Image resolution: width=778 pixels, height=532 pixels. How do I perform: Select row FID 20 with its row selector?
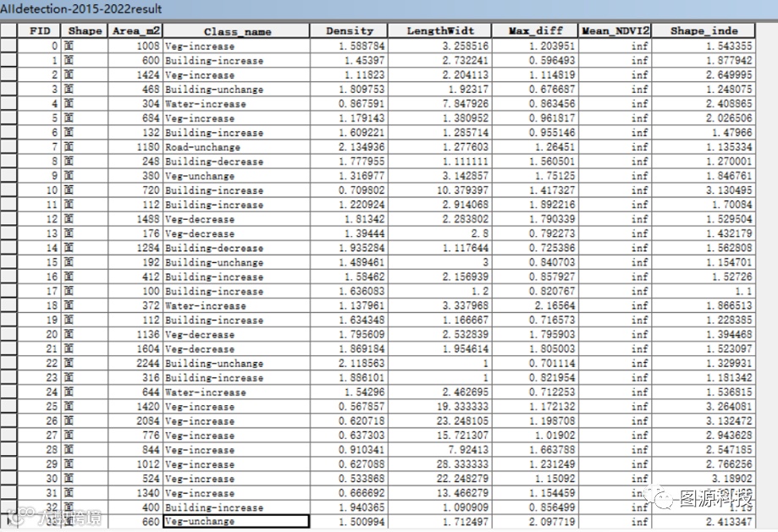point(8,334)
